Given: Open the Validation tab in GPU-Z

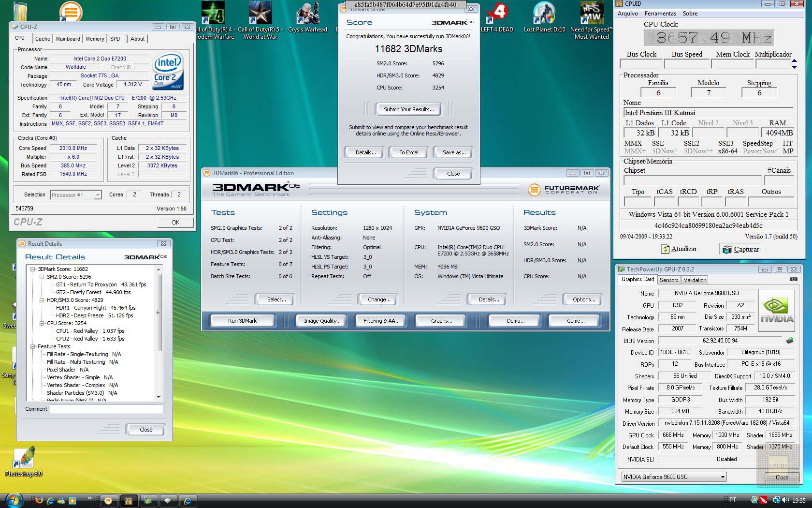Looking at the screenshot, I should tap(695, 280).
